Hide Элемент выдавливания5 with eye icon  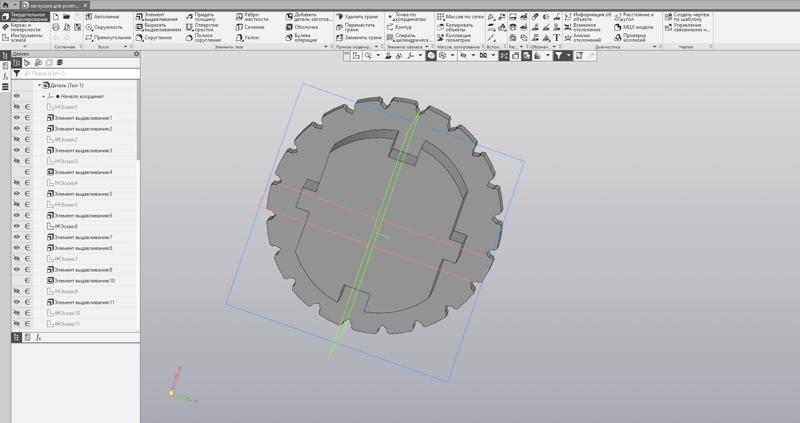(x=17, y=194)
